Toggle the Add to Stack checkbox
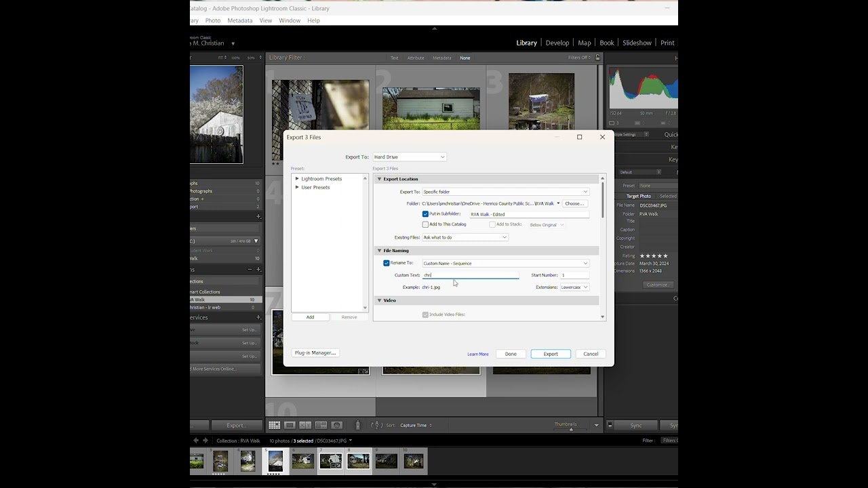This screenshot has width=868, height=488. (492, 224)
